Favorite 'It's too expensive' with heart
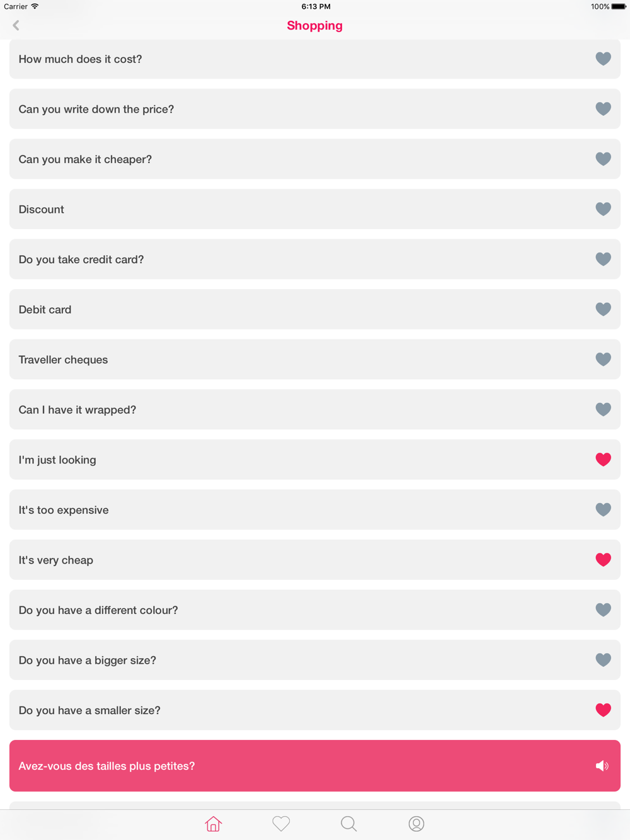This screenshot has width=630, height=840. point(603,509)
